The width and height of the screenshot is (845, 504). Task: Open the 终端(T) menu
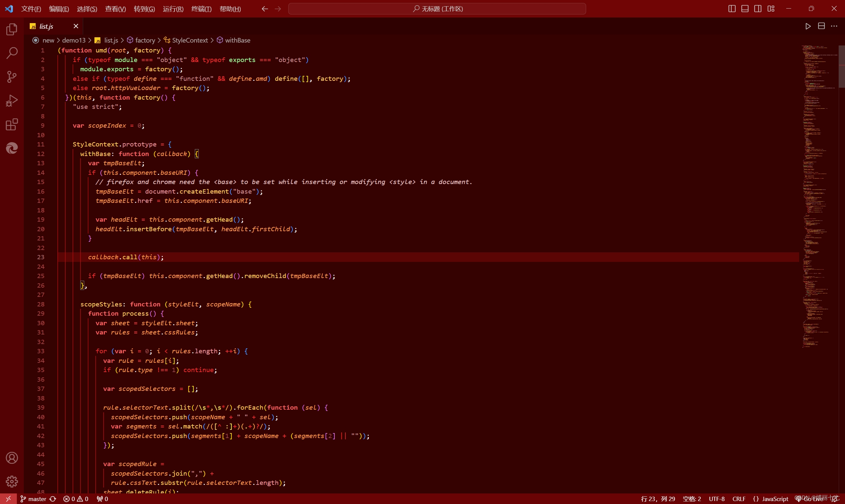(x=201, y=9)
